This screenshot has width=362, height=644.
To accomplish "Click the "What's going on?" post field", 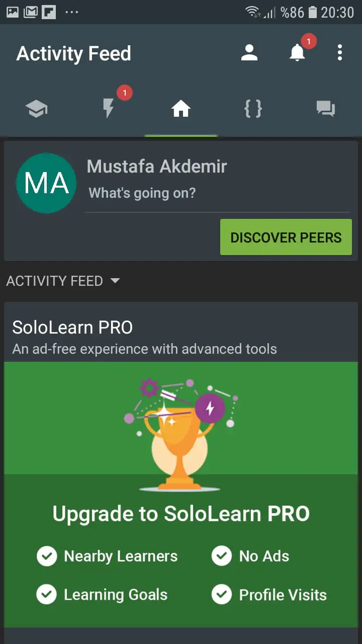I will (217, 193).
